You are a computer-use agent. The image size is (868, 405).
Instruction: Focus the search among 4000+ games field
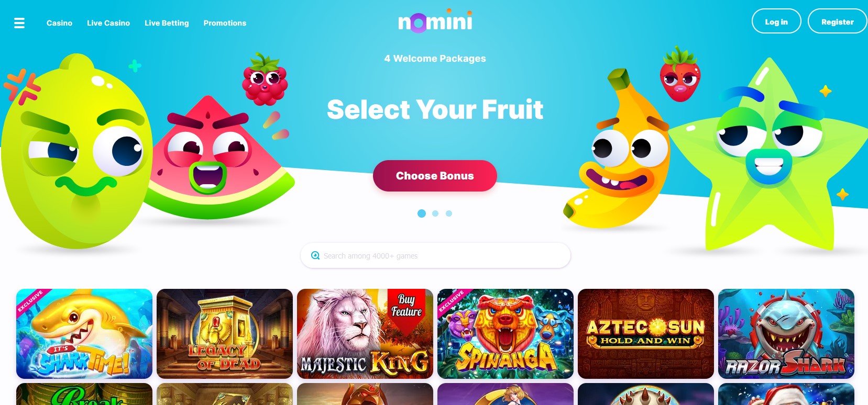pos(435,255)
